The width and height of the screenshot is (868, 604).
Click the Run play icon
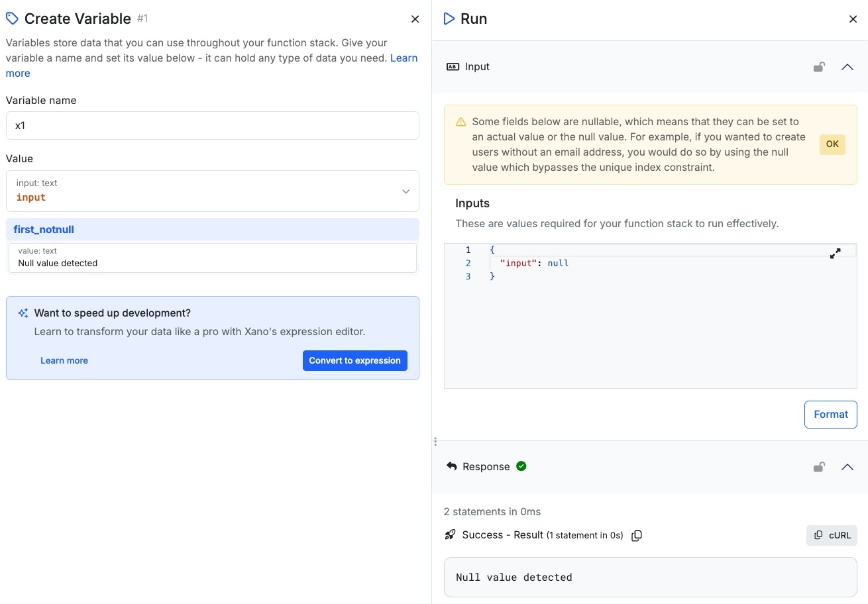[x=449, y=19]
